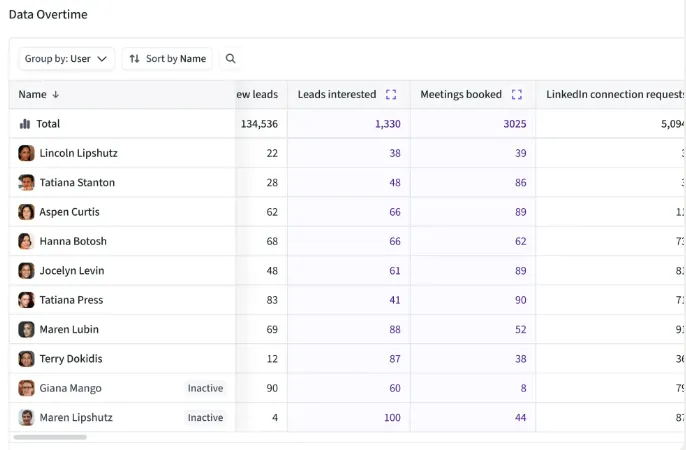
Task: Click Aspen Curtis's profile picture
Action: [x=27, y=212]
